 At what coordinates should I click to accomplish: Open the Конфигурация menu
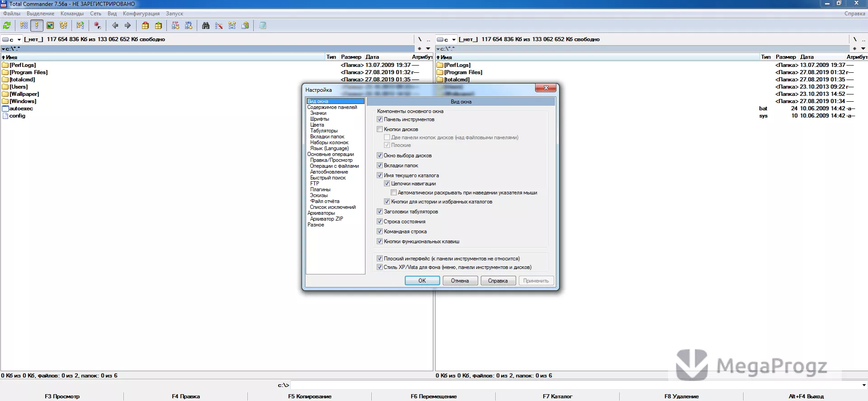[x=141, y=14]
